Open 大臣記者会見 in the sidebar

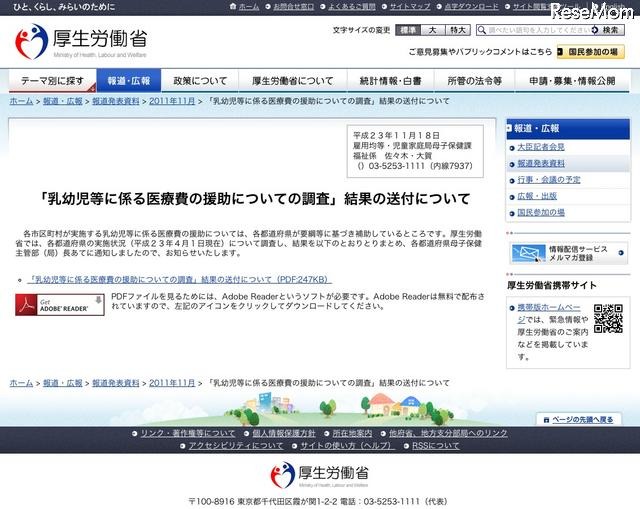click(541, 146)
